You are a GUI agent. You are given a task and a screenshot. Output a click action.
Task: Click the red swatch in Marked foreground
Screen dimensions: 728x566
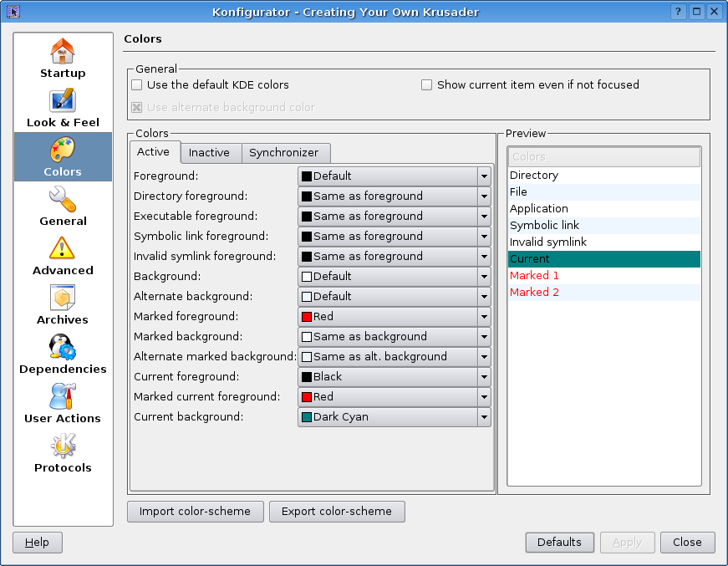(307, 317)
